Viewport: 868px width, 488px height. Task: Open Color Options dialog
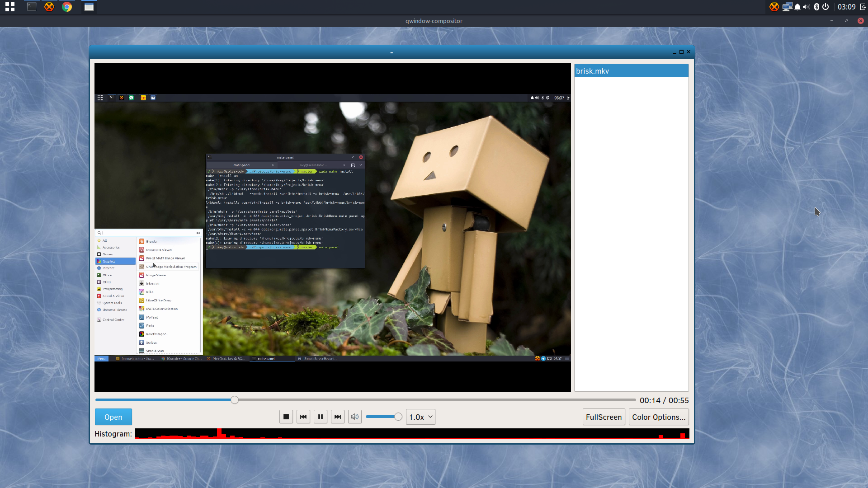(659, 417)
